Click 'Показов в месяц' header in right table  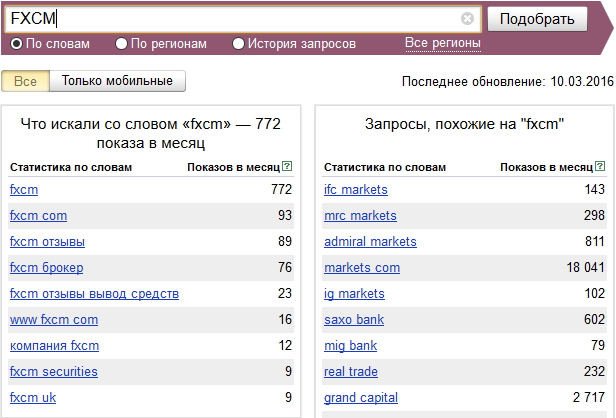click(x=546, y=167)
